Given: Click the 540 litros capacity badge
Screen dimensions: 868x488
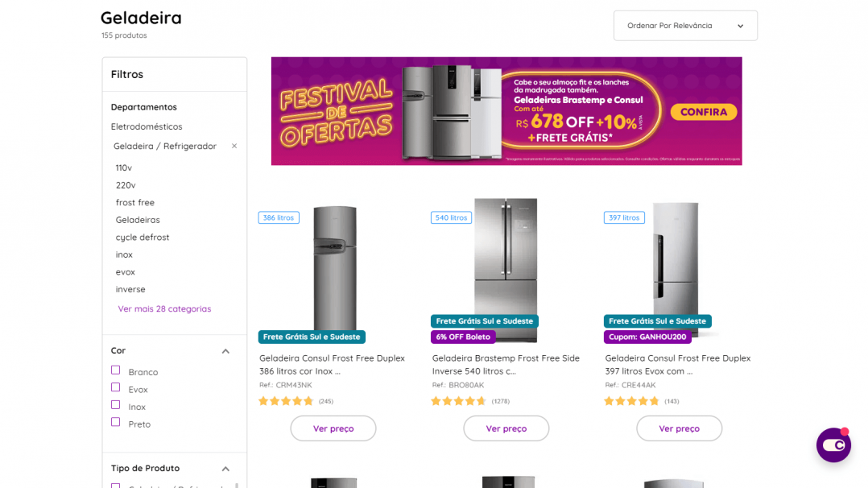Looking at the screenshot, I should [x=451, y=217].
